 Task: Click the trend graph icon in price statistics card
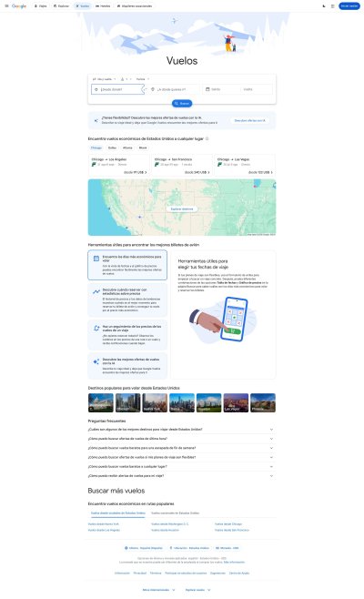coord(96,292)
